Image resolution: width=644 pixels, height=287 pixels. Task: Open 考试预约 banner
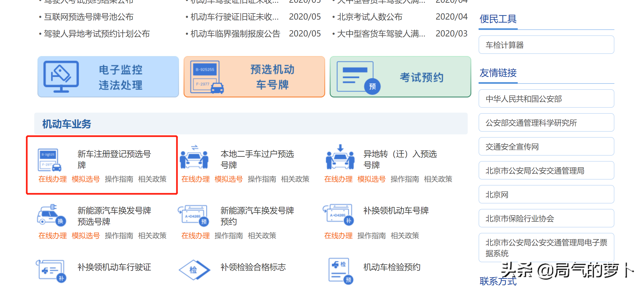(400, 77)
